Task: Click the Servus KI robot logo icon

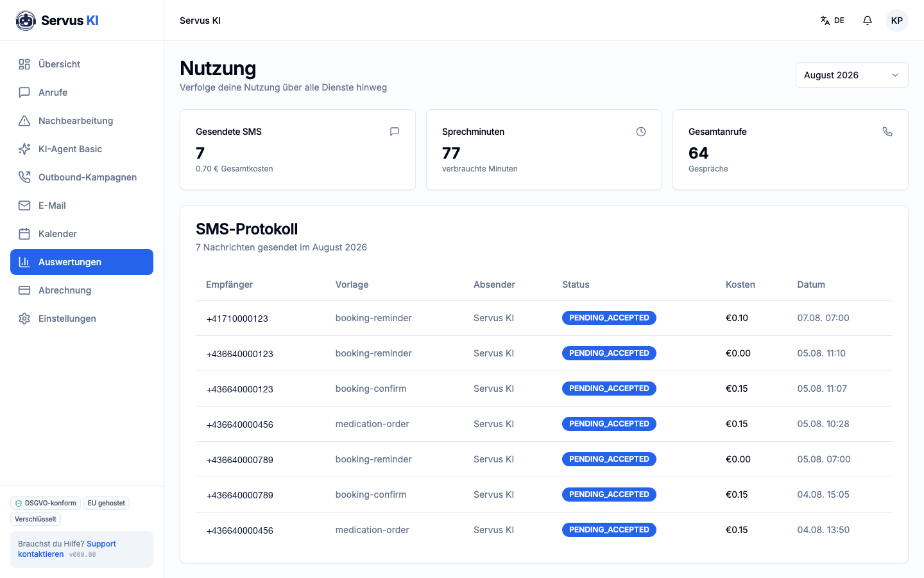Action: click(x=26, y=21)
